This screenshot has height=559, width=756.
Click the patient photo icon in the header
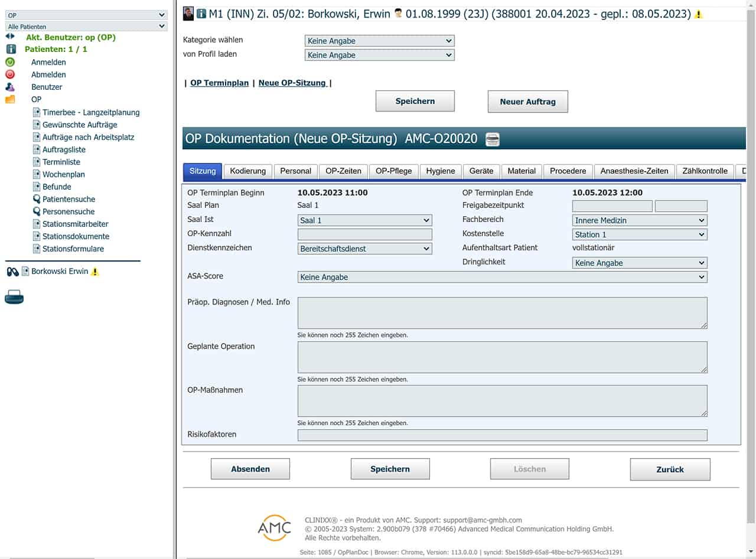click(x=188, y=14)
